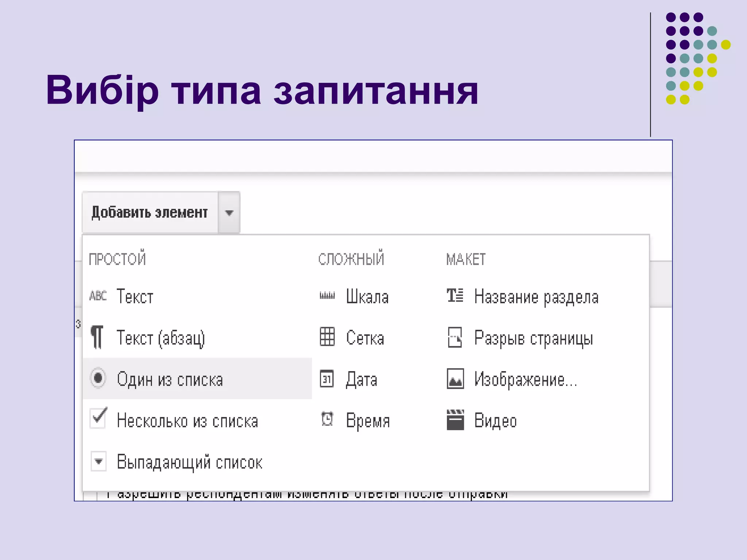Viewport: 747px width, 560px height.
Task: Click the section title icon for Название раздела
Action: (455, 295)
